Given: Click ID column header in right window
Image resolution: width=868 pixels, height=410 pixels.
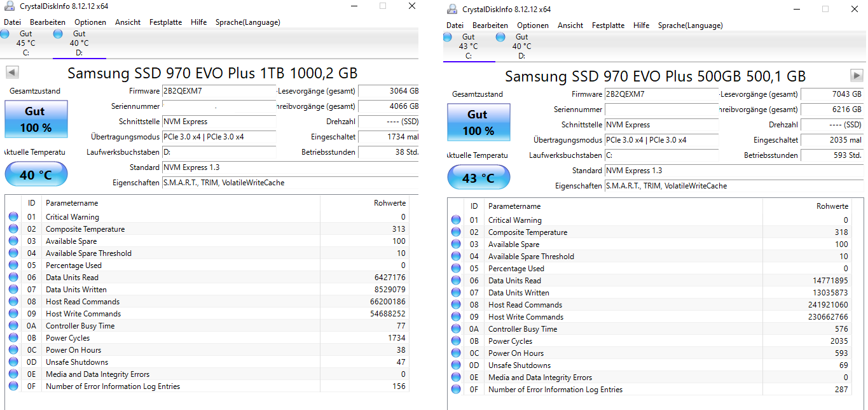Looking at the screenshot, I should click(474, 206).
